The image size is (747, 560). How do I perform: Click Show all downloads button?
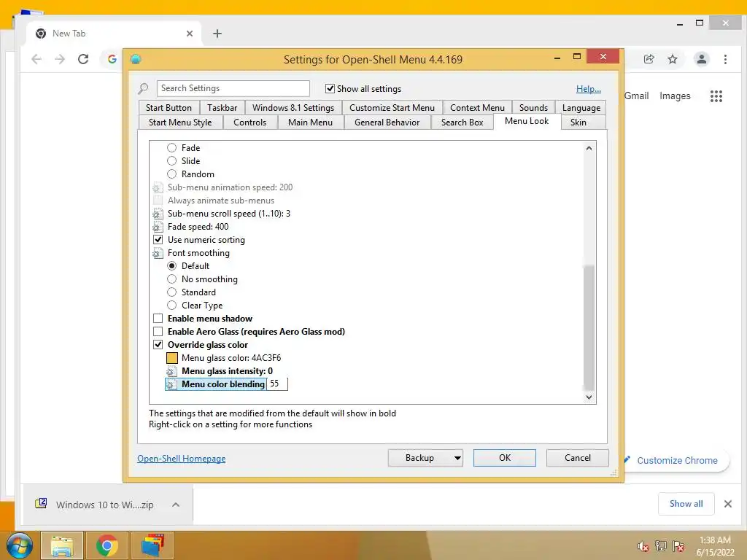(x=686, y=504)
